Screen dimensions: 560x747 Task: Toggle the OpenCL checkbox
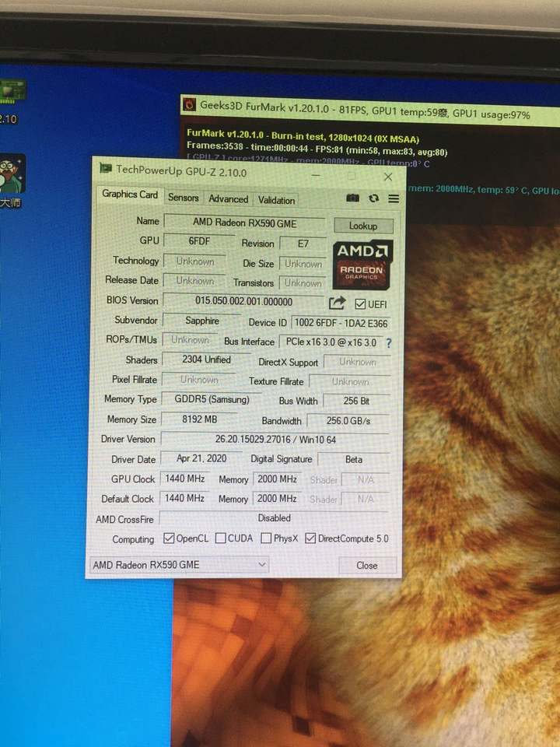pyautogui.click(x=169, y=538)
